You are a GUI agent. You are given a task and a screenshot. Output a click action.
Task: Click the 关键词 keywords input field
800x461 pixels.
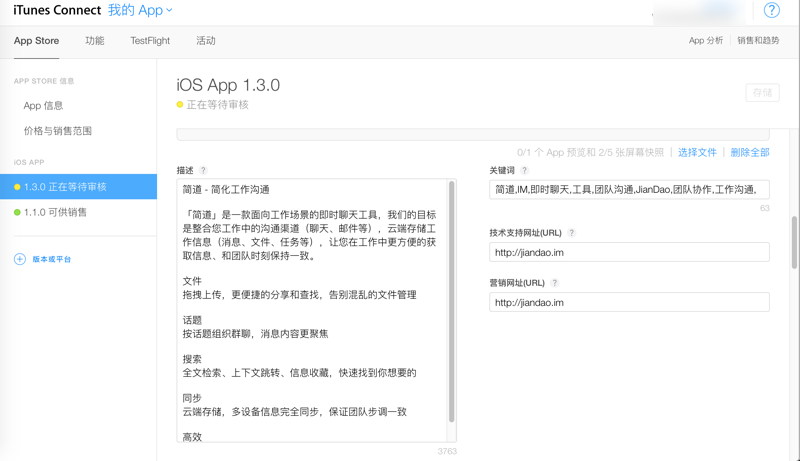[629, 189]
